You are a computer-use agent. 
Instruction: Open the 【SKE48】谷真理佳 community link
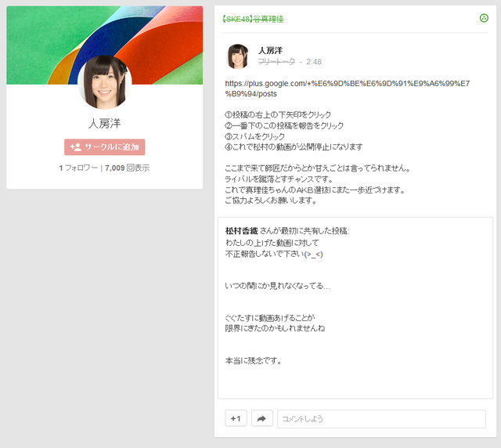pyautogui.click(x=253, y=19)
